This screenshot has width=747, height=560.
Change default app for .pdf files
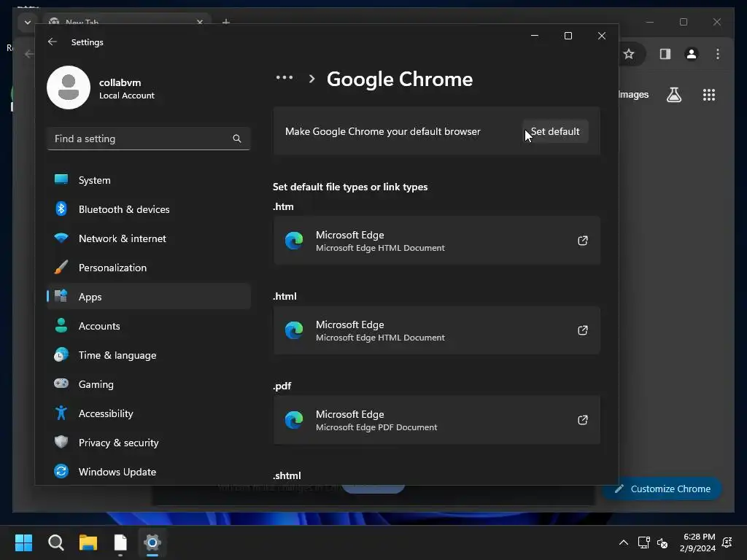coord(436,420)
